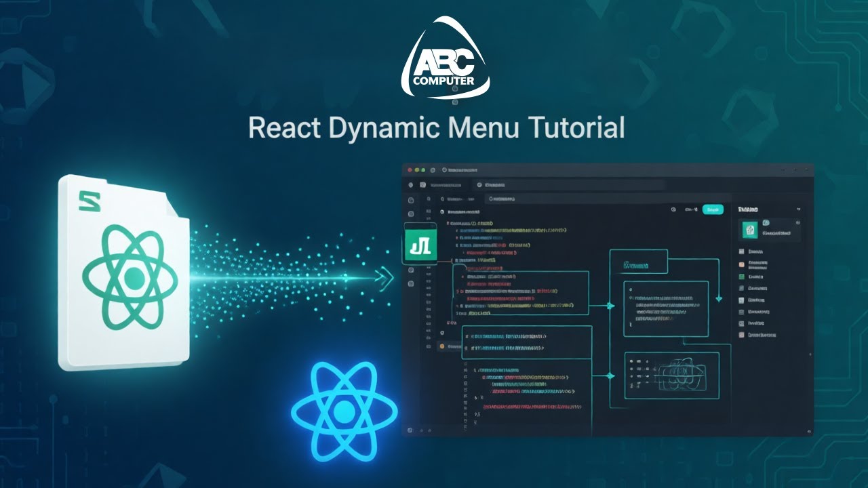This screenshot has height=488, width=868.
Task: Click the glowing blue React atom logo
Action: tap(344, 411)
